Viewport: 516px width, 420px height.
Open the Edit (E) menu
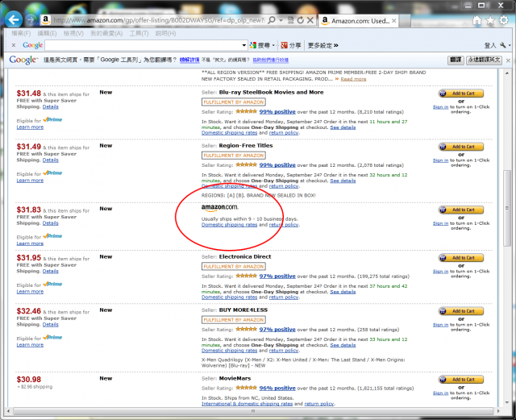point(47,33)
